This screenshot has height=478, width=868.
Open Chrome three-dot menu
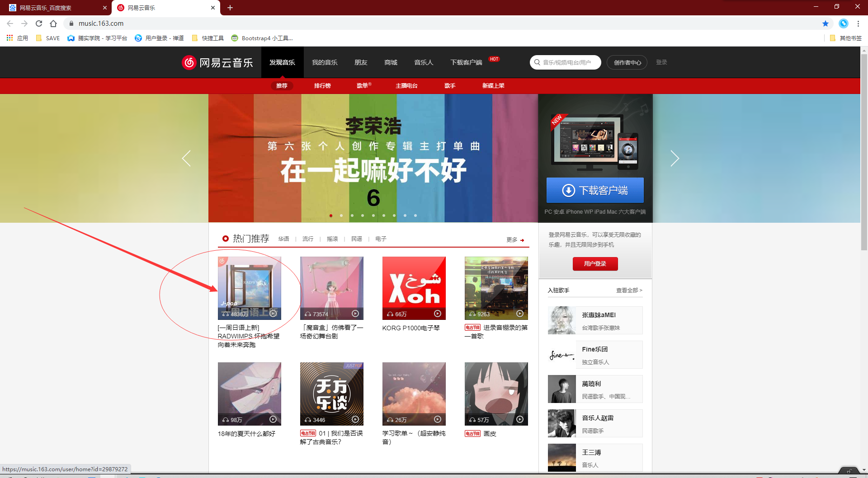click(858, 23)
